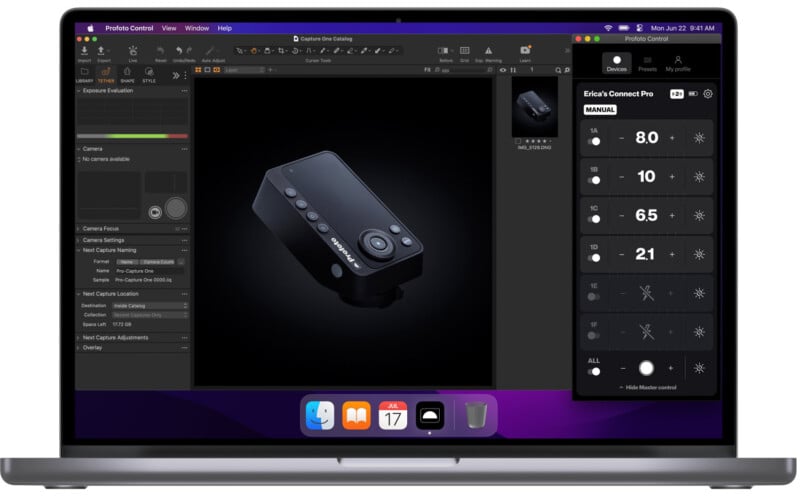
Task: Expand the Next Capture Adjustments panel
Action: [79, 338]
